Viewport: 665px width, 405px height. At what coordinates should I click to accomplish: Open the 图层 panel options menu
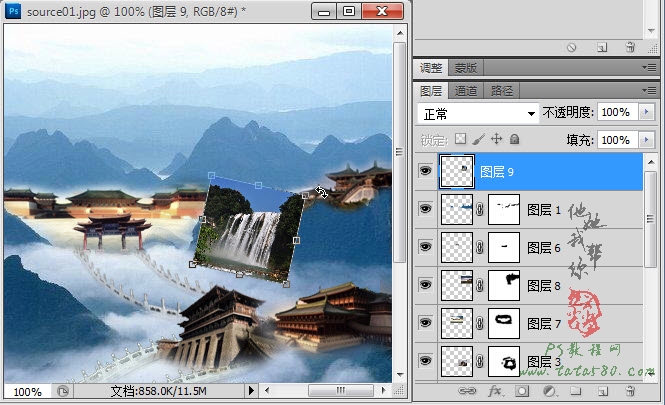click(x=649, y=90)
